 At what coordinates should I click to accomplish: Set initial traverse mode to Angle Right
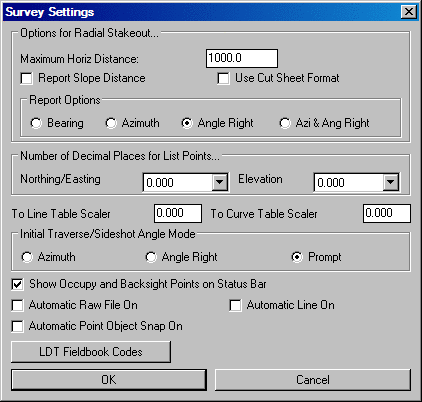151,257
